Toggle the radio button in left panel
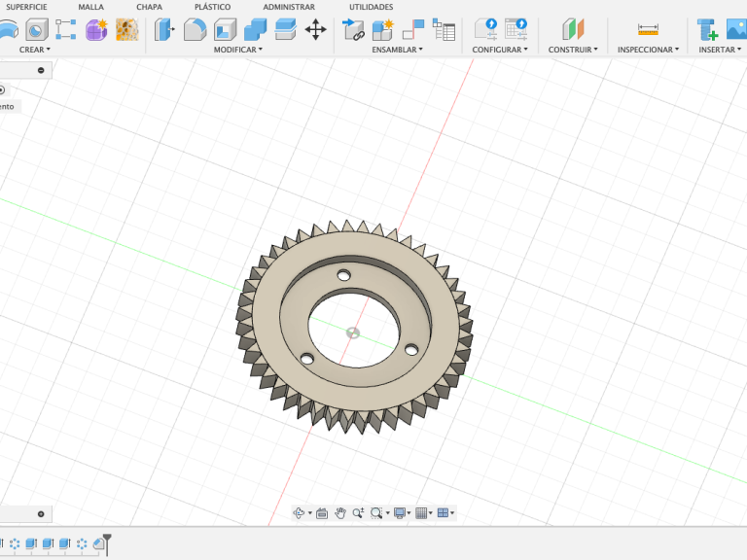Viewport: 747px width, 560px height. coord(2,90)
